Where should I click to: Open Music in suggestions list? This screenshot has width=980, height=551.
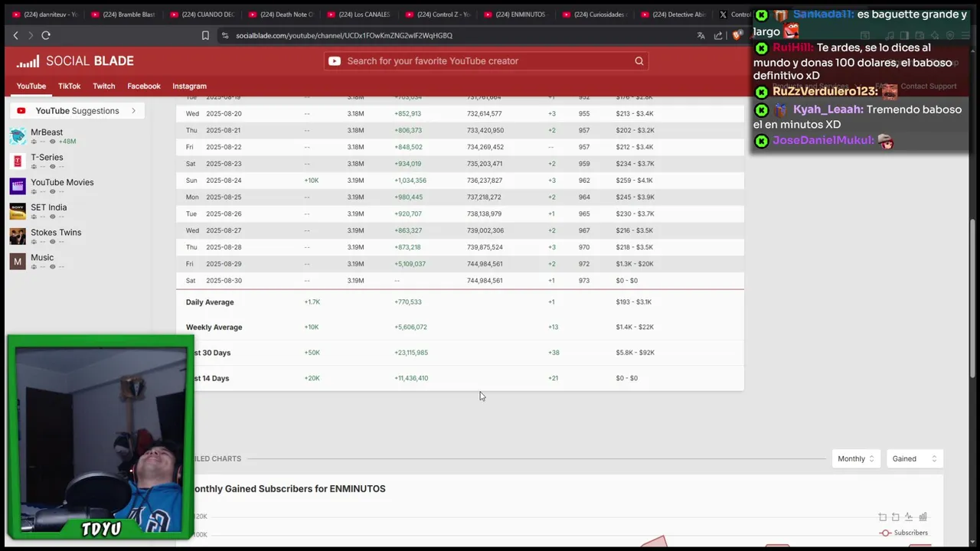click(x=42, y=258)
